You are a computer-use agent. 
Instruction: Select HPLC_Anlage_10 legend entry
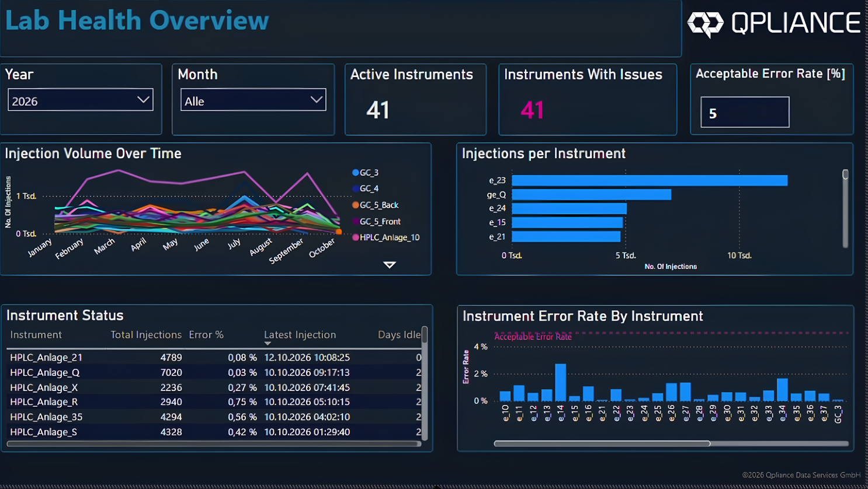tap(386, 237)
